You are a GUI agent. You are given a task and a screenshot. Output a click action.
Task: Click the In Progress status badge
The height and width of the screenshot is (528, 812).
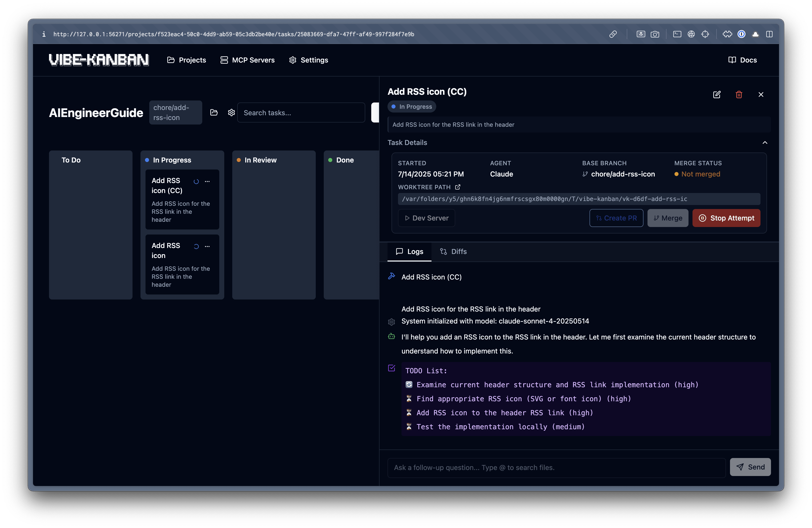[x=411, y=107]
